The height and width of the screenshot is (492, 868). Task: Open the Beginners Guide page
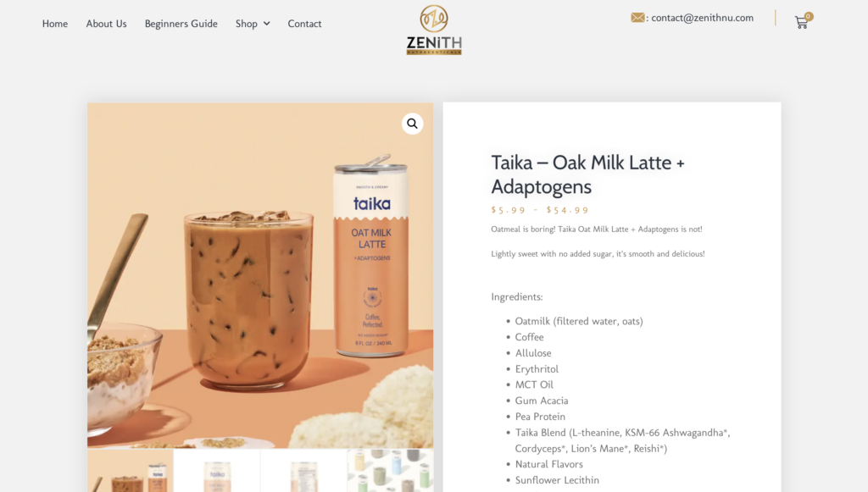pyautogui.click(x=181, y=24)
